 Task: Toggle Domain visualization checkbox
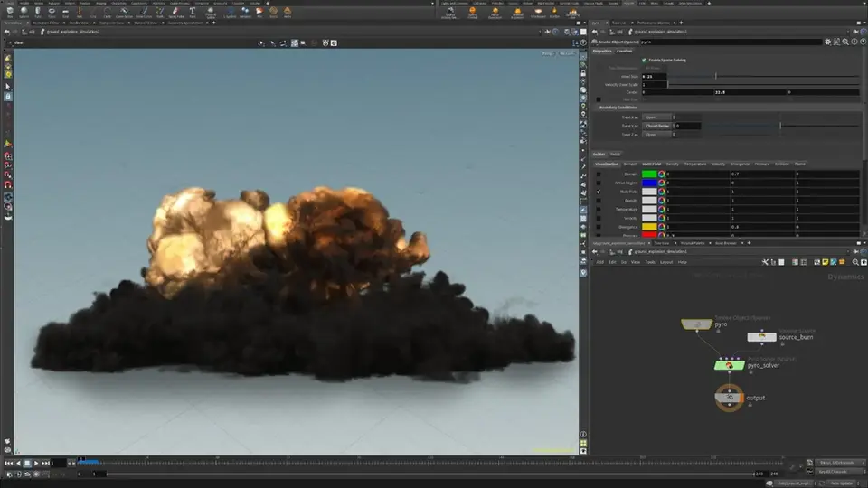point(599,174)
